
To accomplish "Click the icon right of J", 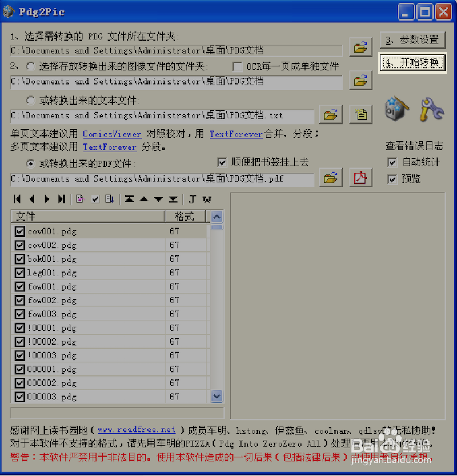I will (207, 199).
